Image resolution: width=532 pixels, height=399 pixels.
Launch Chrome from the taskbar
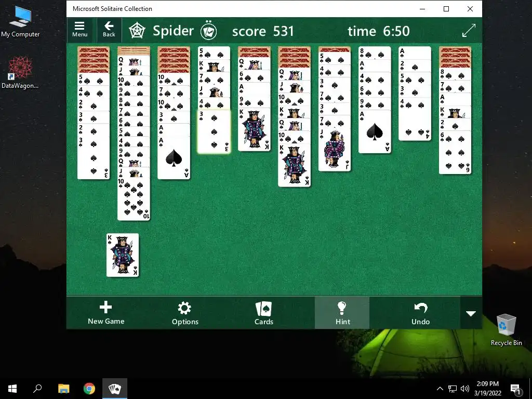click(x=89, y=389)
